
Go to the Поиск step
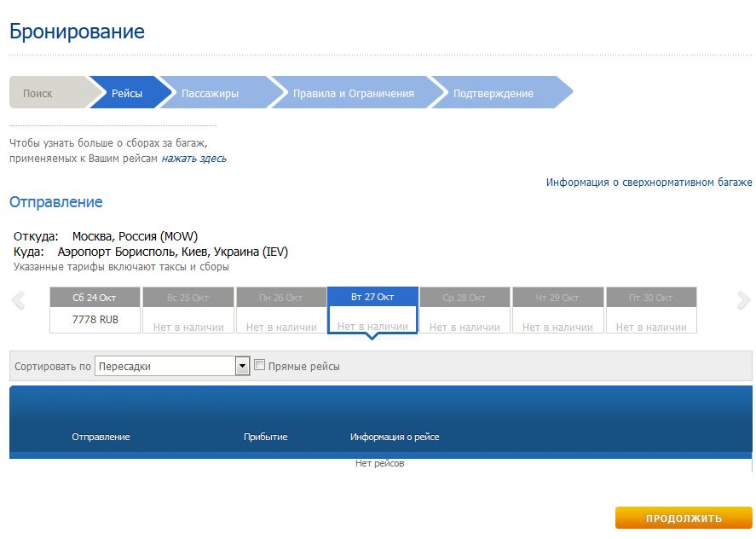[38, 93]
